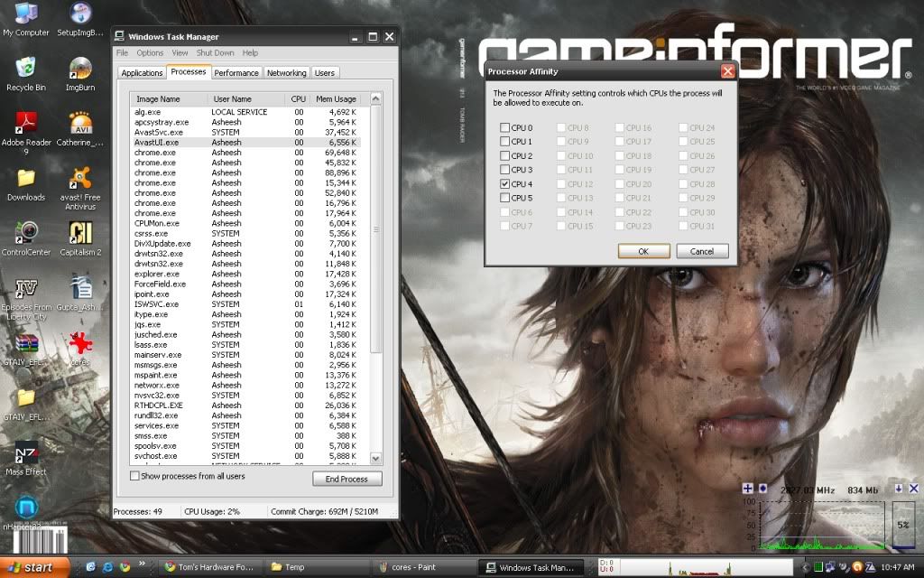The width and height of the screenshot is (924, 578).
Task: Click the process list scroll up arrow
Action: pos(375,98)
